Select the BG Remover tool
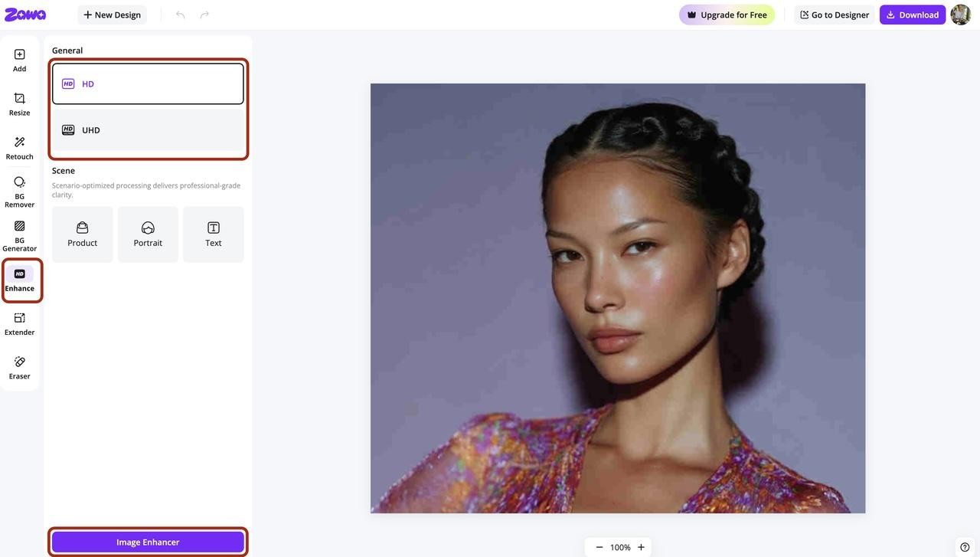980x557 pixels. pyautogui.click(x=19, y=192)
